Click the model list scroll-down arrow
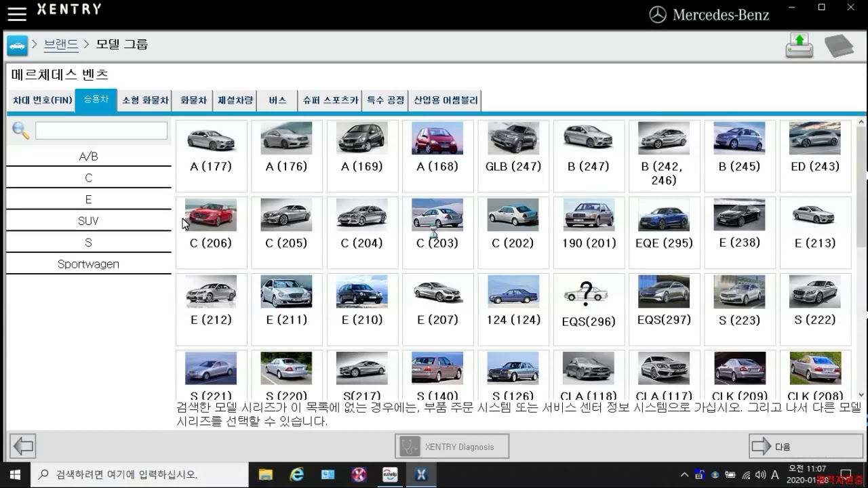 [x=861, y=394]
